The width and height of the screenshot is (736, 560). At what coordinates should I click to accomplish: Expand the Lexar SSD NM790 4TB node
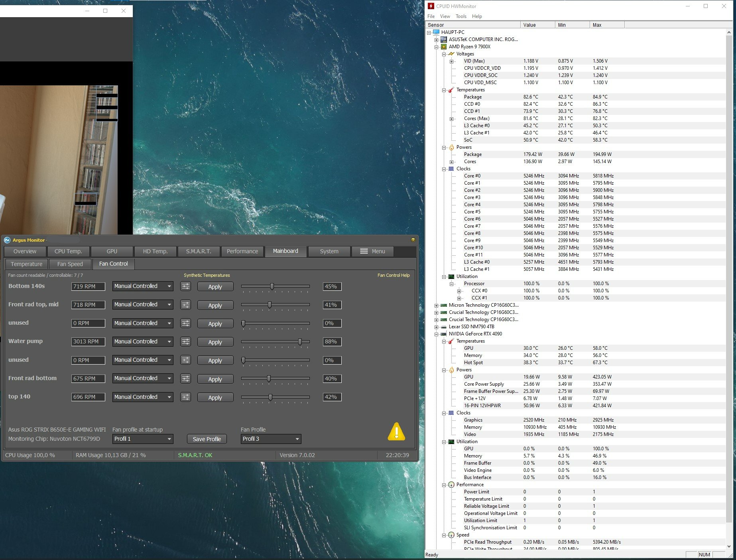coord(437,327)
